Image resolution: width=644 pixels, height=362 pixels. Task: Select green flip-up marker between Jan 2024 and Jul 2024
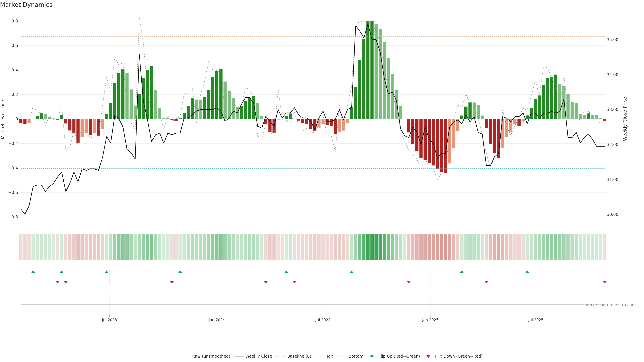(286, 272)
